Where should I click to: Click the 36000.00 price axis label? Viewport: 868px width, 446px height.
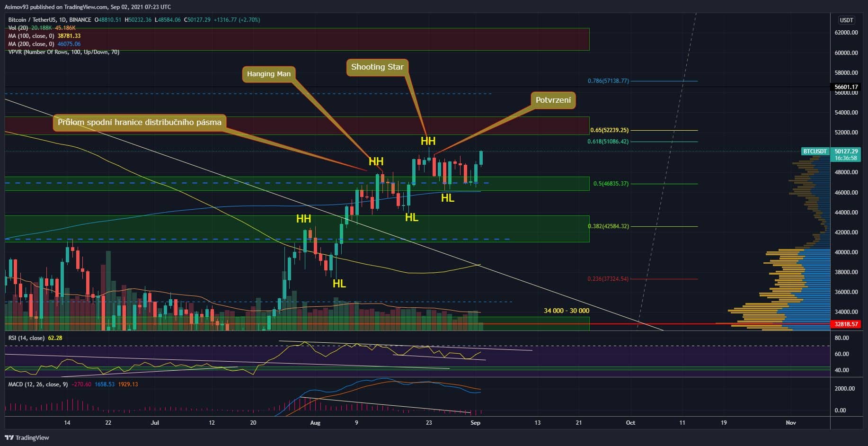pyautogui.click(x=846, y=292)
